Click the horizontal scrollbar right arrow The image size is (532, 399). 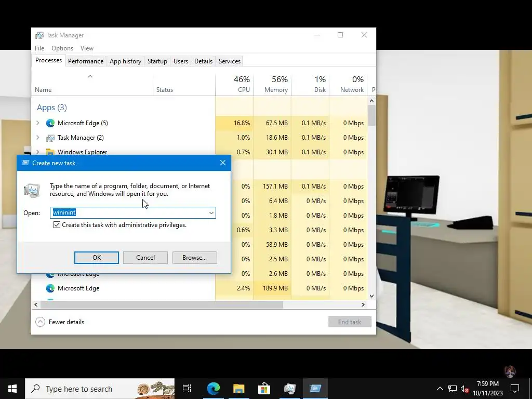363,304
